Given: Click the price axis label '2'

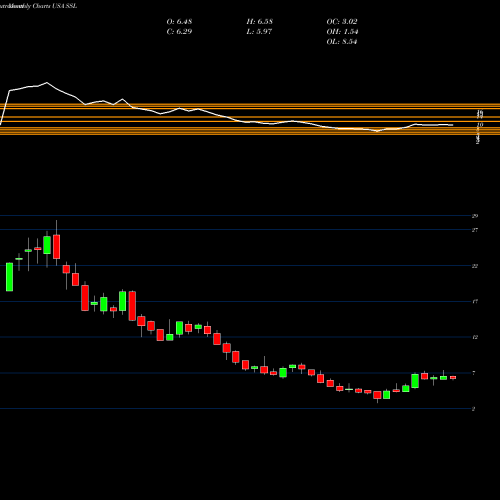Looking at the screenshot, I should 474,409.
